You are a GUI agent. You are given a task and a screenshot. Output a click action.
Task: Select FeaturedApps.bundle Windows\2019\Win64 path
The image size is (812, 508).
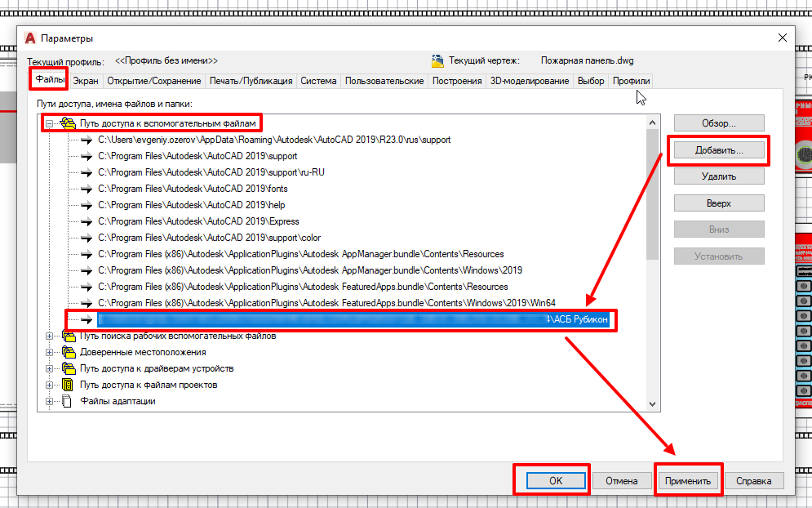(326, 303)
